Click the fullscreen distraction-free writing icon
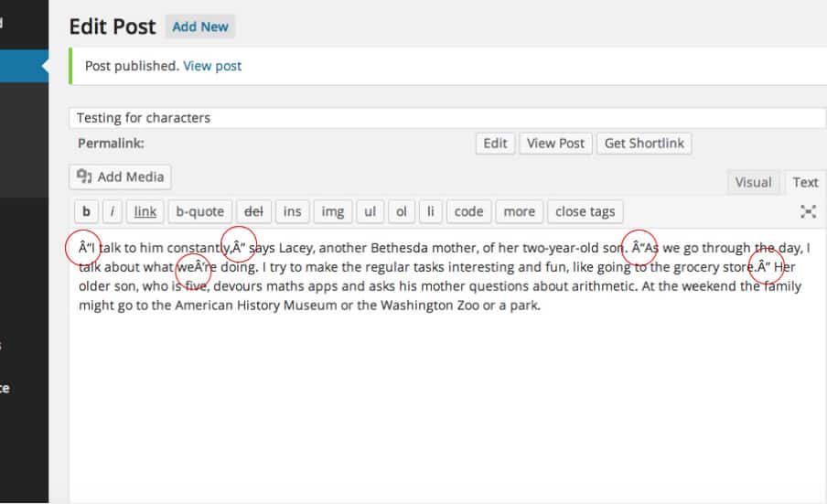The image size is (827, 504). (x=808, y=211)
